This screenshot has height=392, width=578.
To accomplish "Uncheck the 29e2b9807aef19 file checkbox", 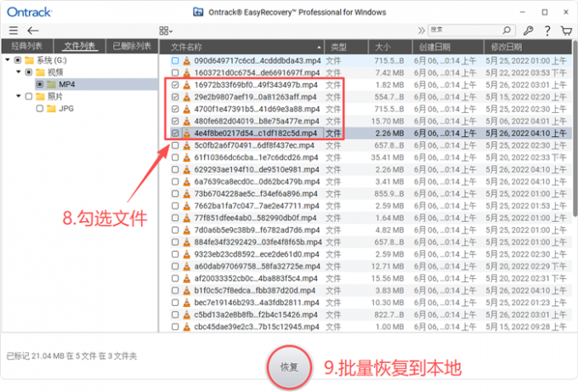I will point(175,97).
